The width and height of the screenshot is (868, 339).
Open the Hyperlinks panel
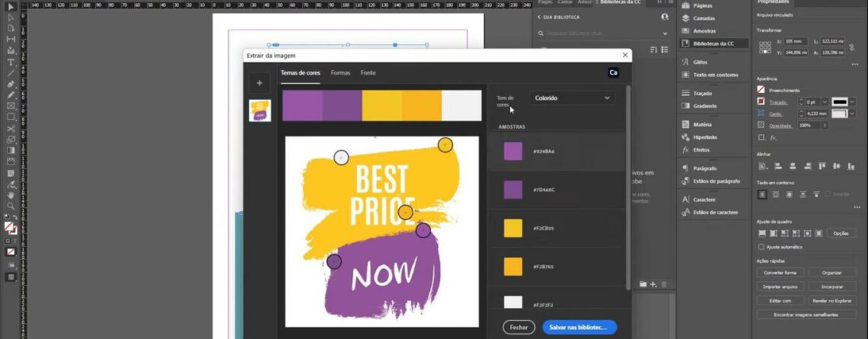(706, 137)
